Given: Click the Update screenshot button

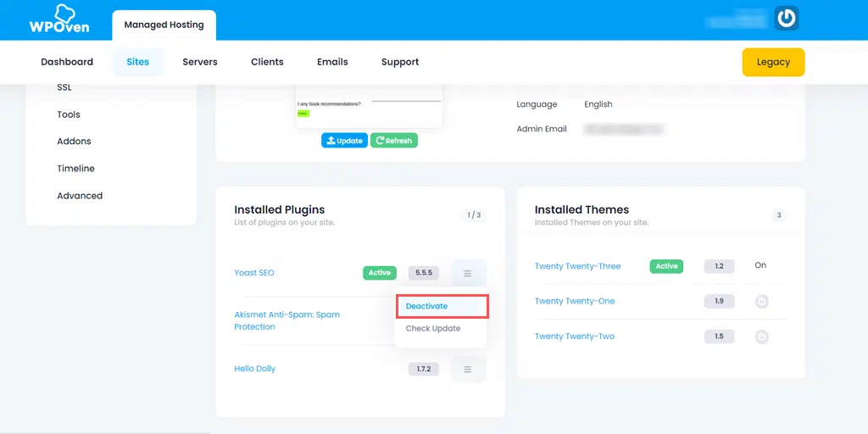Looking at the screenshot, I should tap(344, 141).
